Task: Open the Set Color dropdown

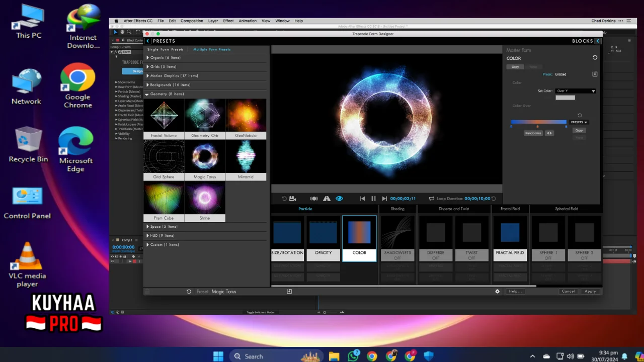Action: point(576,91)
